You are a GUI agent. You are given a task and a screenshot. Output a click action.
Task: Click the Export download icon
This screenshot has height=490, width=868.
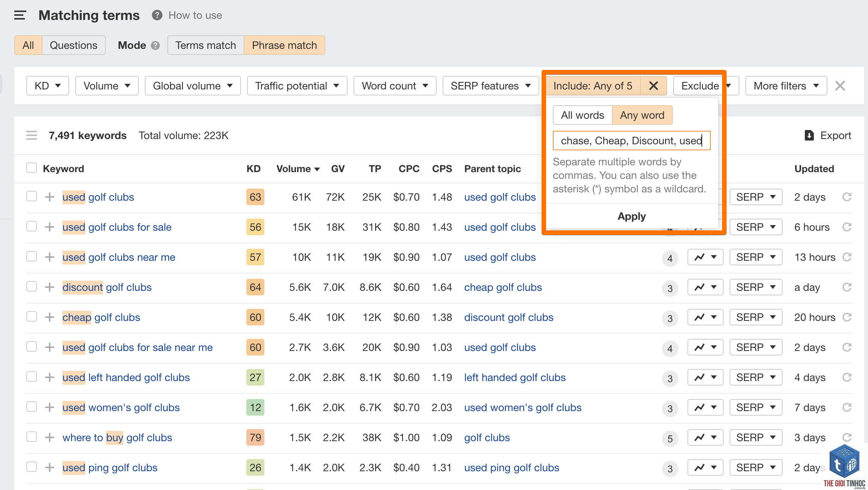(x=809, y=135)
